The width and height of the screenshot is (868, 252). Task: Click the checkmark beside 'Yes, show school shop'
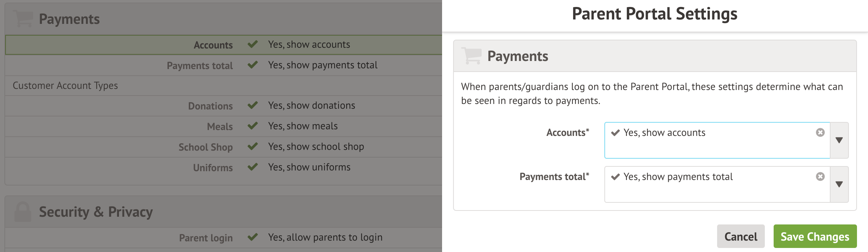[253, 147]
